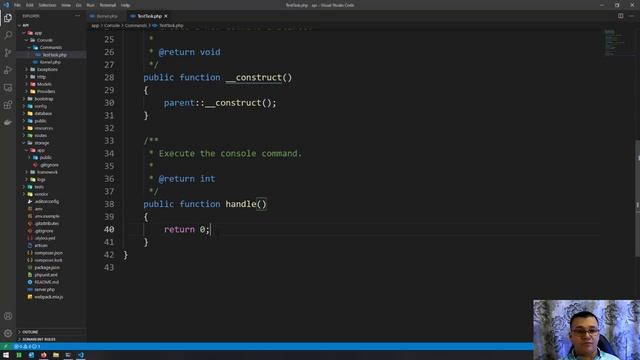Image resolution: width=640 pixels, height=360 pixels.
Task: Expand the resources folder
Action: coord(43,129)
